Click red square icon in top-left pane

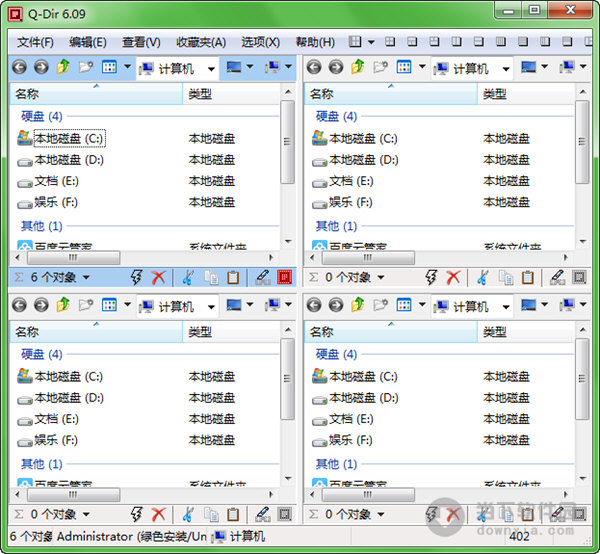pos(285,277)
